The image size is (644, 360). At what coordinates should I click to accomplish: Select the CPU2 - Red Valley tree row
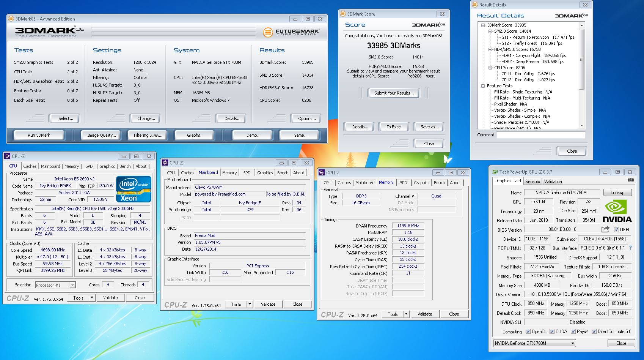528,80
